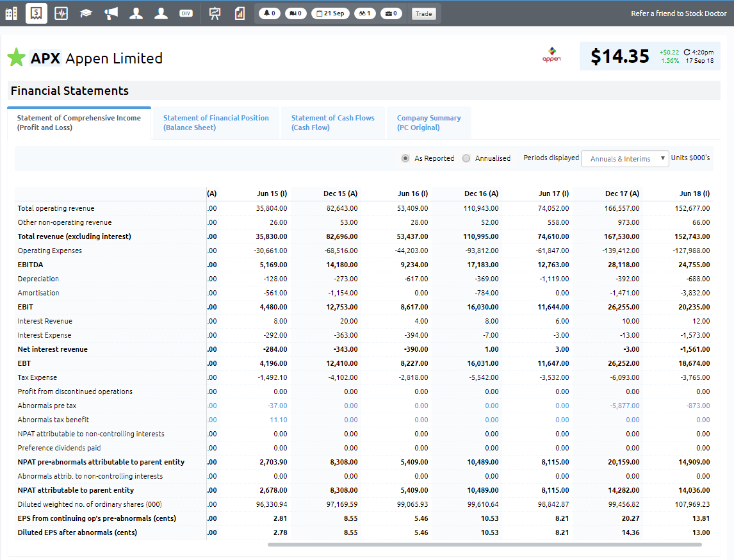The width and height of the screenshot is (734, 560).
Task: Select the As Reported radio button
Action: pos(405,158)
